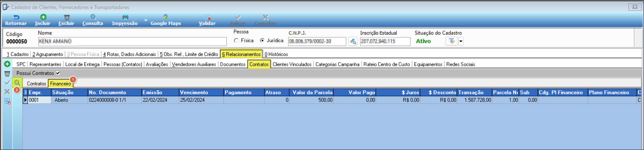644x150 pixels.
Task: Open Categorias Campanha sub-tab
Action: tap(337, 64)
